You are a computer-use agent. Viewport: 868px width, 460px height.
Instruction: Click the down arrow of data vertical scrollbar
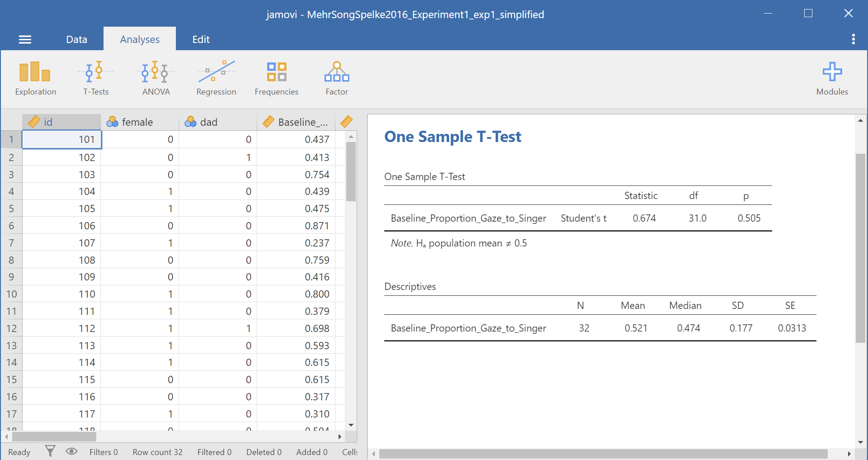[351, 425]
